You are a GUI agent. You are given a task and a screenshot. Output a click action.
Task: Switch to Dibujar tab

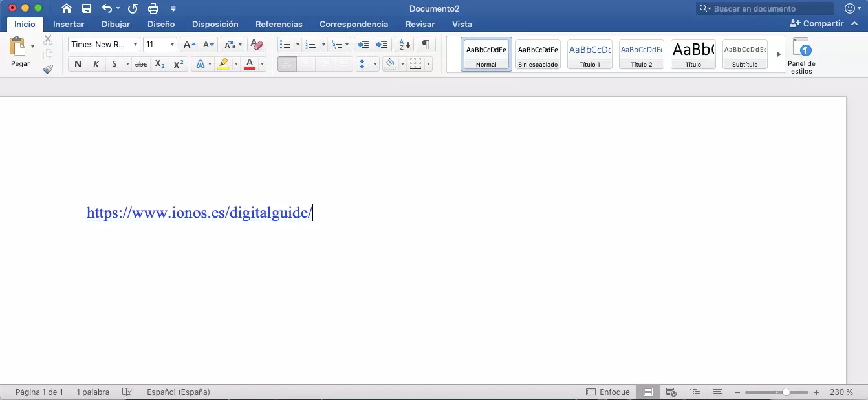(x=116, y=24)
